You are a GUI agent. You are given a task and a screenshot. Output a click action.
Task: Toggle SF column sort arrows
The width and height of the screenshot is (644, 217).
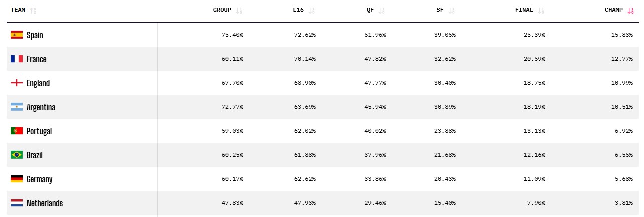(451, 10)
